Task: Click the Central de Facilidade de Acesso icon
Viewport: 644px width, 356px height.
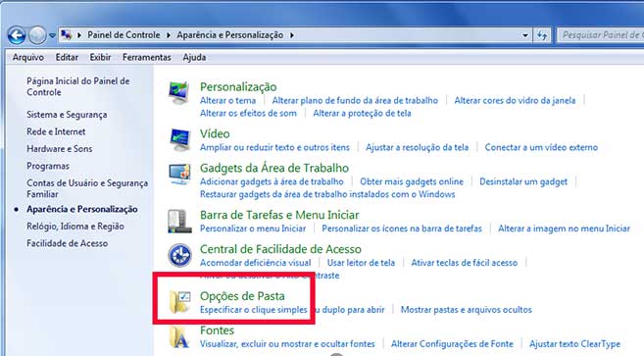Action: pos(179,255)
